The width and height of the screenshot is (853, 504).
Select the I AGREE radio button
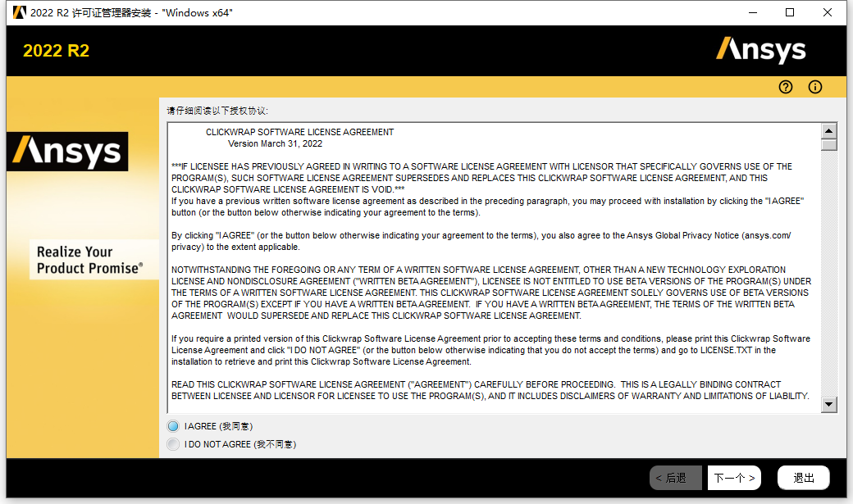(x=173, y=426)
